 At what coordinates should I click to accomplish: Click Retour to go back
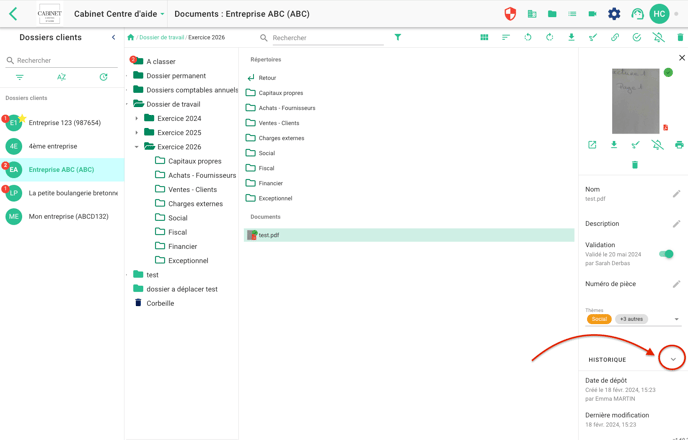[x=267, y=78]
